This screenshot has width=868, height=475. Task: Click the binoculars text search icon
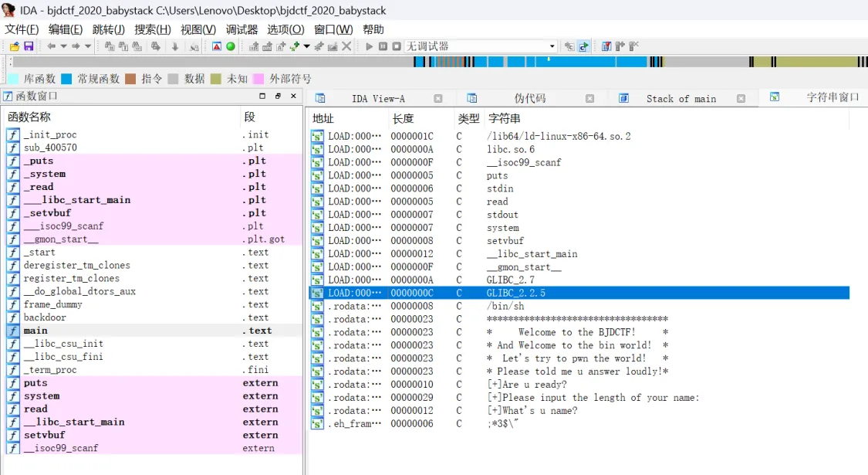(x=123, y=46)
